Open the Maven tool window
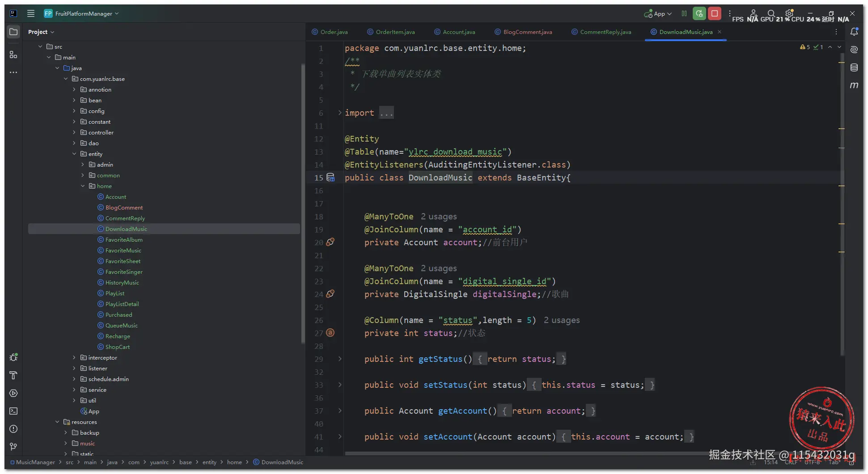868x474 pixels. (854, 85)
